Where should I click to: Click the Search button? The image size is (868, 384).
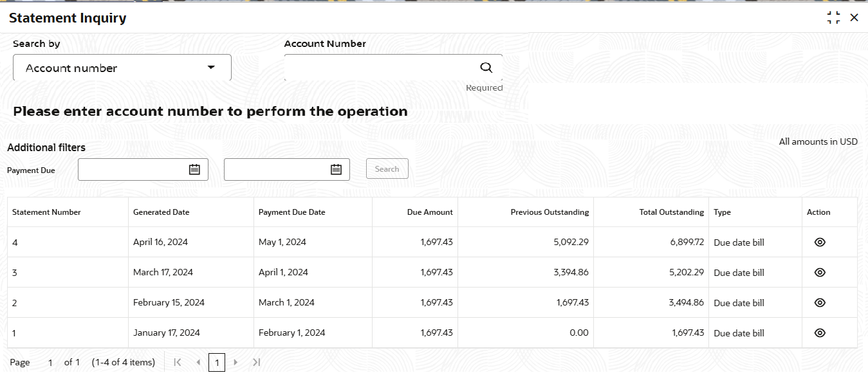pyautogui.click(x=387, y=169)
